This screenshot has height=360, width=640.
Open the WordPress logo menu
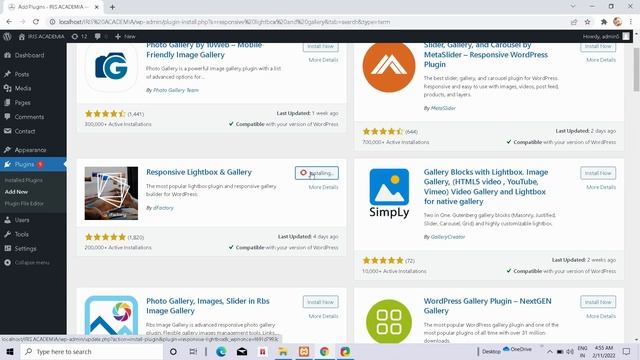coord(7,36)
